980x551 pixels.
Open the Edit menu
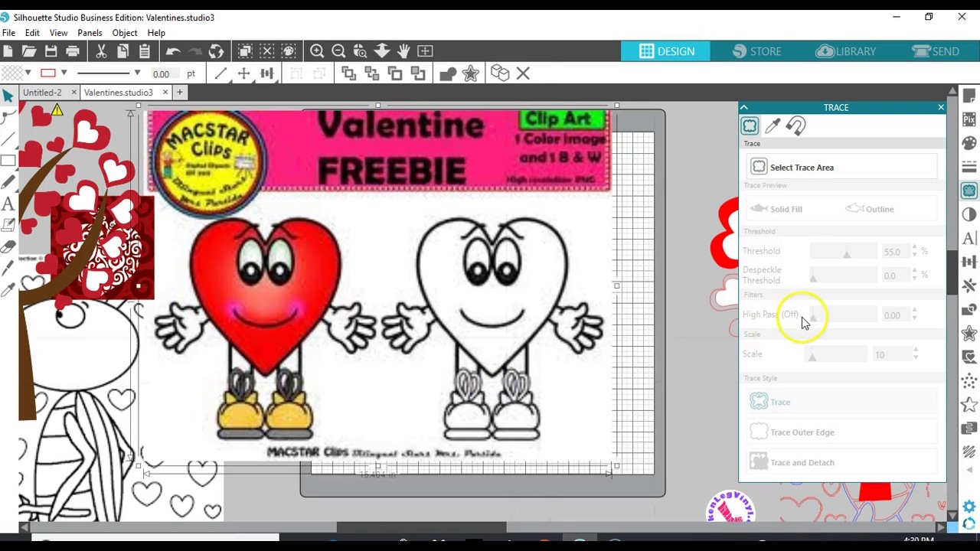click(x=32, y=33)
